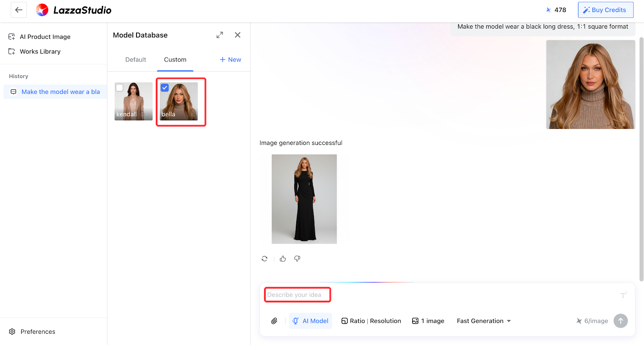Switch to the Default tab
This screenshot has width=644, height=345.
(x=136, y=60)
